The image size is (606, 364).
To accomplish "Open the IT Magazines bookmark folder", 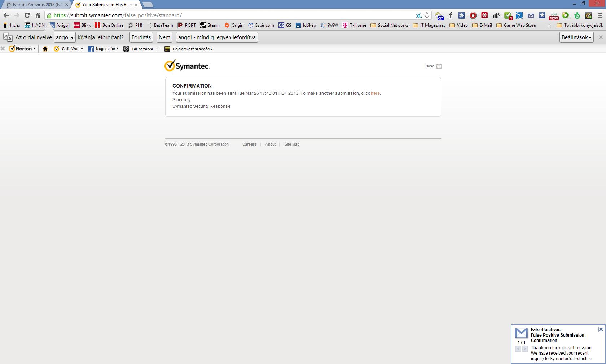I will 429,25.
